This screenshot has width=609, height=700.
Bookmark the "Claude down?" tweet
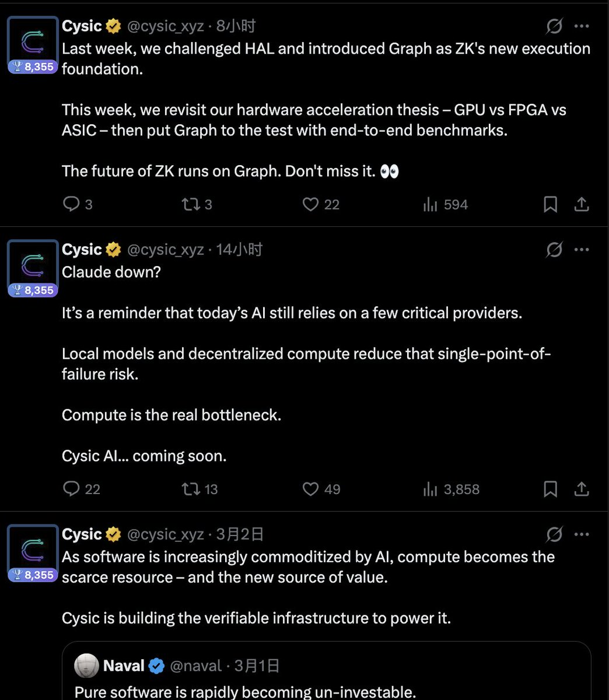pyautogui.click(x=550, y=489)
